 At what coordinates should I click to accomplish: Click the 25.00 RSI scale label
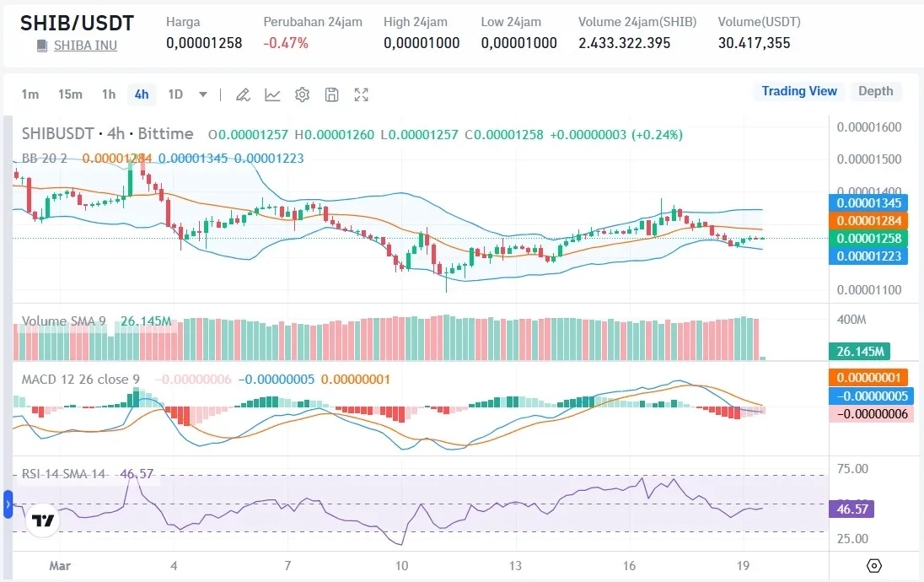pyautogui.click(x=852, y=538)
